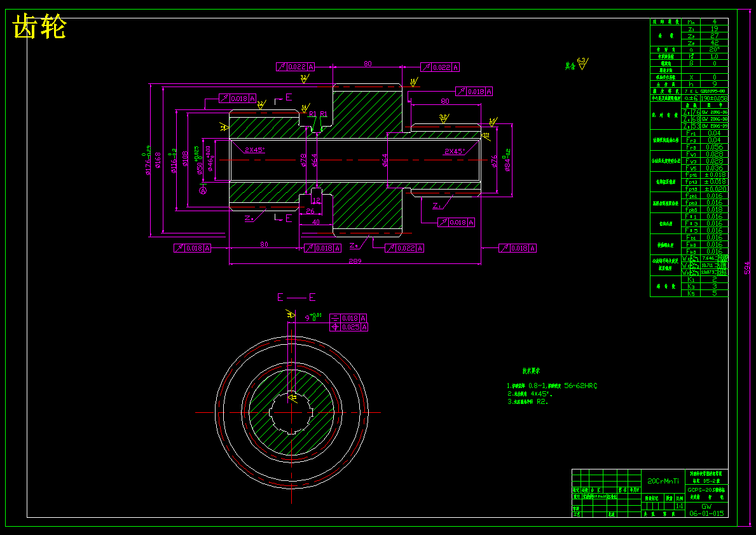
Task: Select the "594" sheet height dimension
Action: [747, 268]
